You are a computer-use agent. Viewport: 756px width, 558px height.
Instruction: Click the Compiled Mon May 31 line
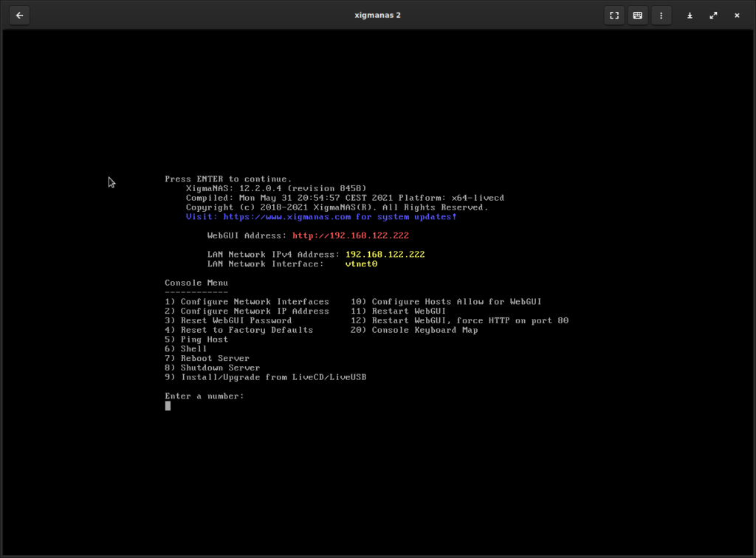pos(346,198)
